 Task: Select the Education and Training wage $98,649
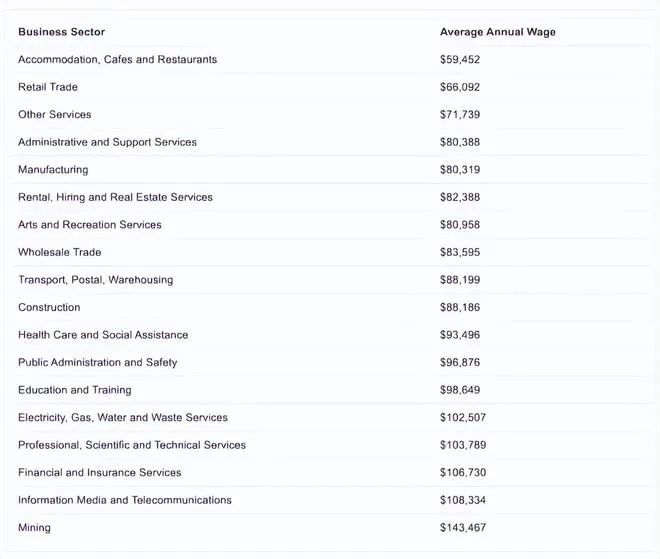pos(459,390)
